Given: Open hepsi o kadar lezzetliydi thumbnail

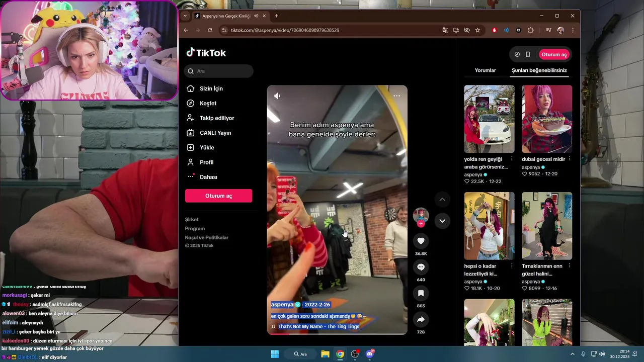Looking at the screenshot, I should tap(489, 226).
